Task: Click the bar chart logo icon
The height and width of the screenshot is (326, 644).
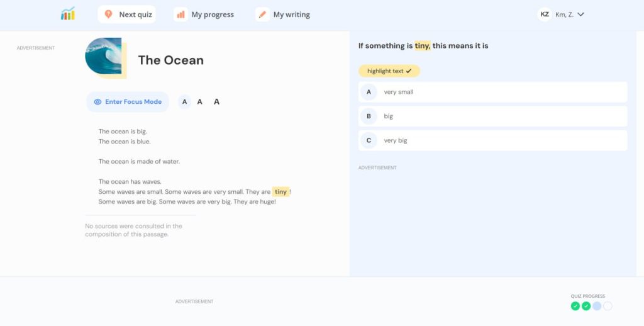Action: click(x=68, y=14)
